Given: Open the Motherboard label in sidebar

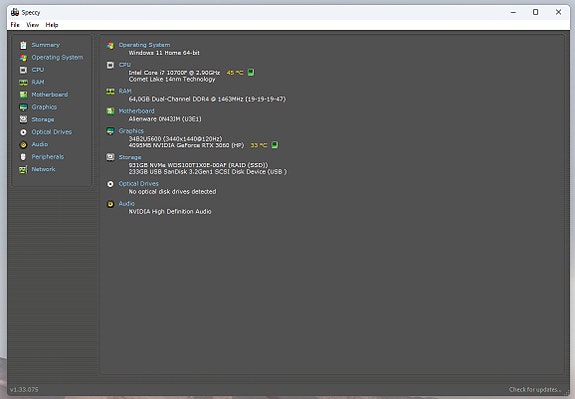Looking at the screenshot, I should tap(50, 95).
